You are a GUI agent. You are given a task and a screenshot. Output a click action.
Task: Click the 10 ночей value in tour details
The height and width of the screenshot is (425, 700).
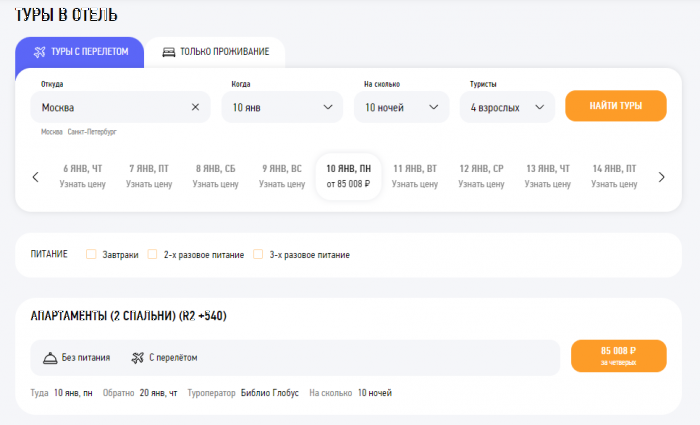tap(375, 393)
